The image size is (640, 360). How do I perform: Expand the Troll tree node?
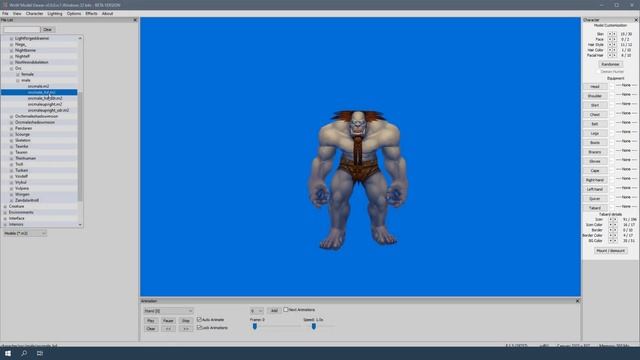click(11, 164)
